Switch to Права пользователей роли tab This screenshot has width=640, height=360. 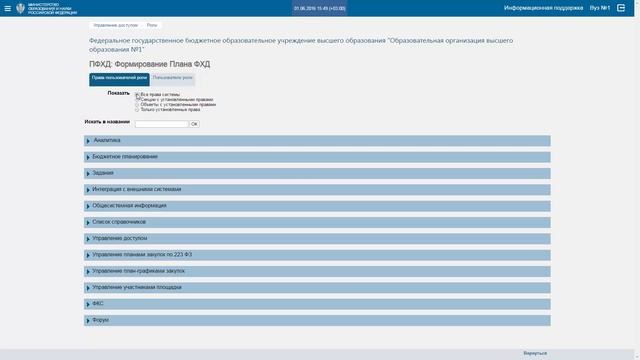coord(119,80)
